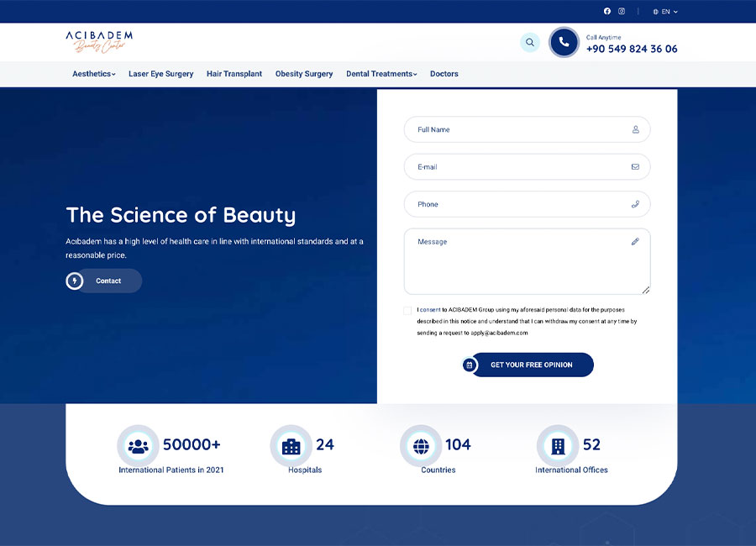Click the people icon by 50000+
The image size is (756, 546).
click(x=138, y=446)
